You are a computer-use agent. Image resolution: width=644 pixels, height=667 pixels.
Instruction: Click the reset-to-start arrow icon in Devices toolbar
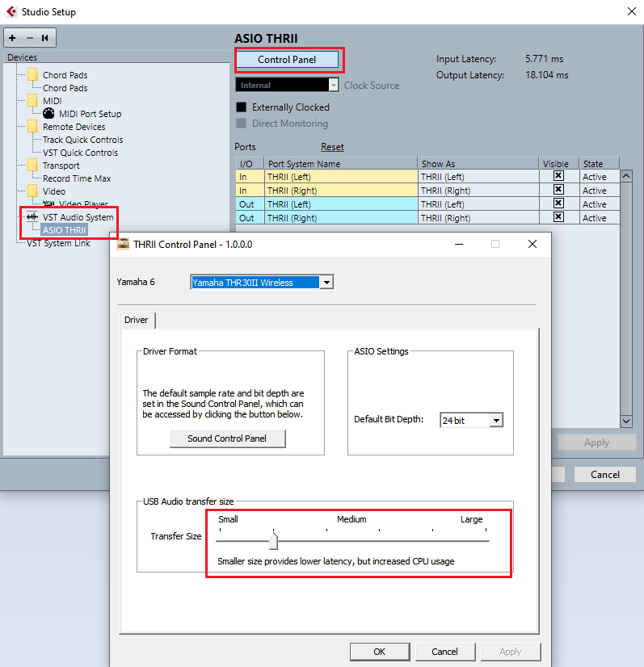[x=45, y=38]
